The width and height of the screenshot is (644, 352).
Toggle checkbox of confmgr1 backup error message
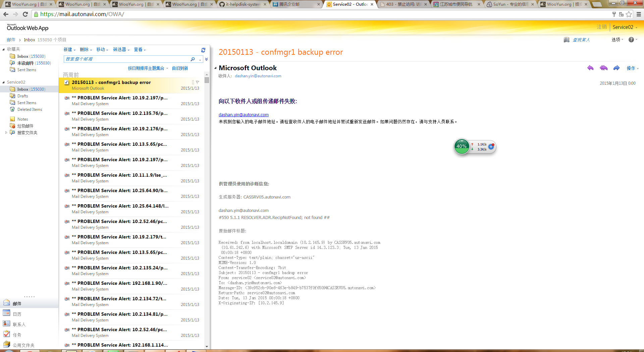pyautogui.click(x=66, y=82)
